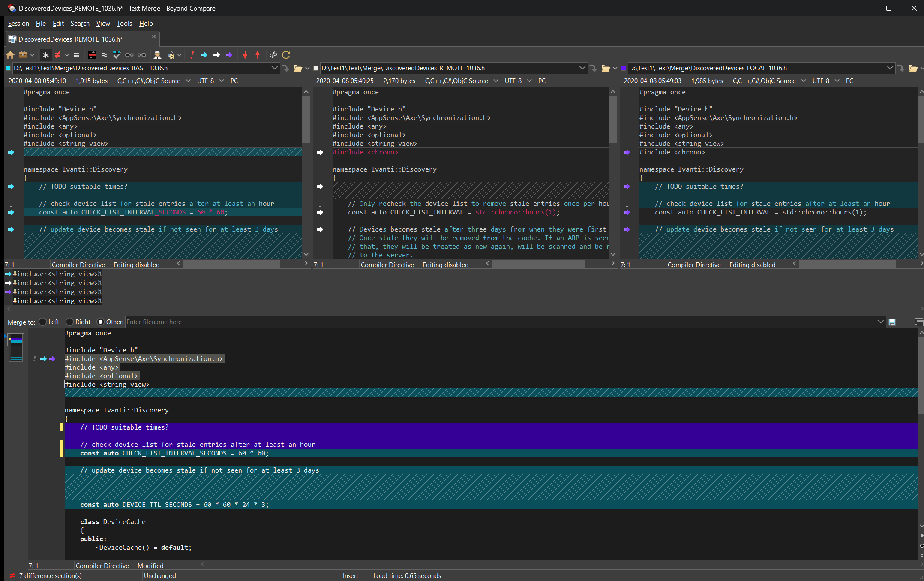Click the BASE pane arrow beside CHECK_LIST_INTERVAL_SECONDS
Image resolution: width=924 pixels, height=581 pixels.
click(11, 212)
